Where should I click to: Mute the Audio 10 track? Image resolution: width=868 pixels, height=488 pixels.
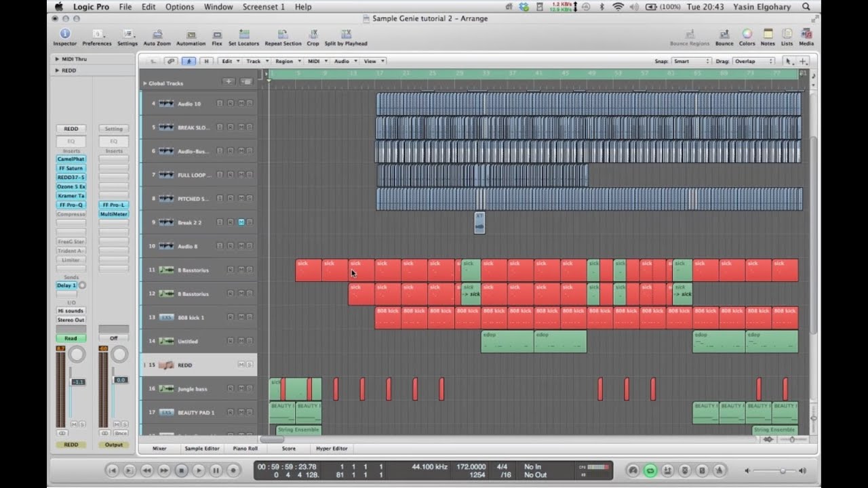point(241,104)
